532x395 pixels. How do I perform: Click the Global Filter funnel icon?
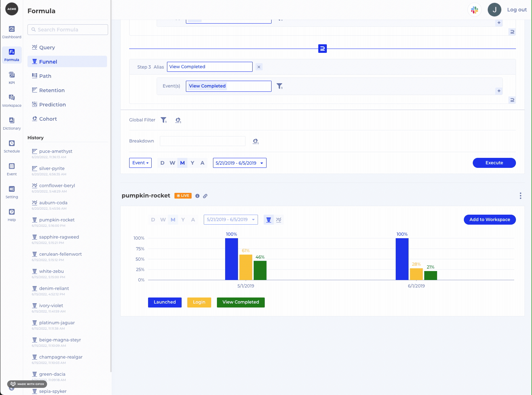pos(163,120)
